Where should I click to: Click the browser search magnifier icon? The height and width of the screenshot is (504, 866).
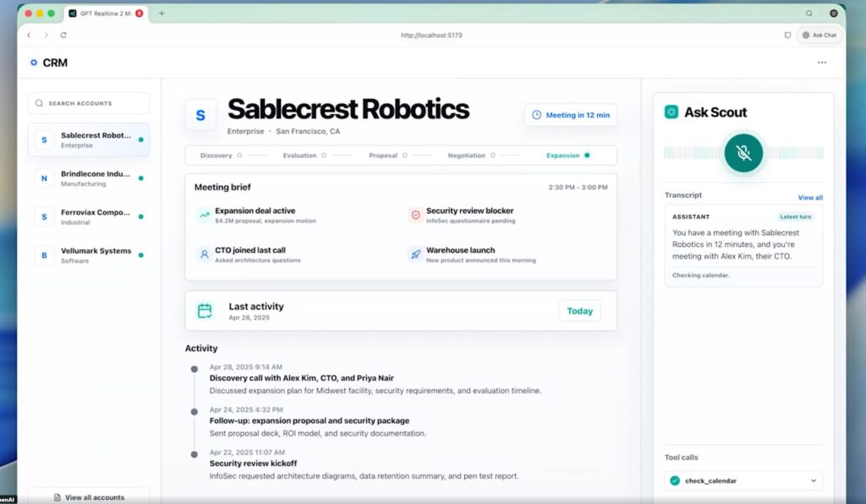(x=808, y=14)
